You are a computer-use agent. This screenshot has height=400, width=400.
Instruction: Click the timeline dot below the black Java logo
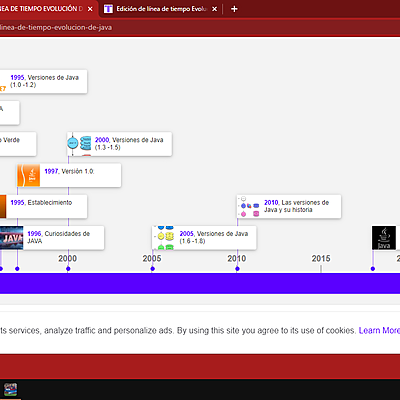(373, 269)
